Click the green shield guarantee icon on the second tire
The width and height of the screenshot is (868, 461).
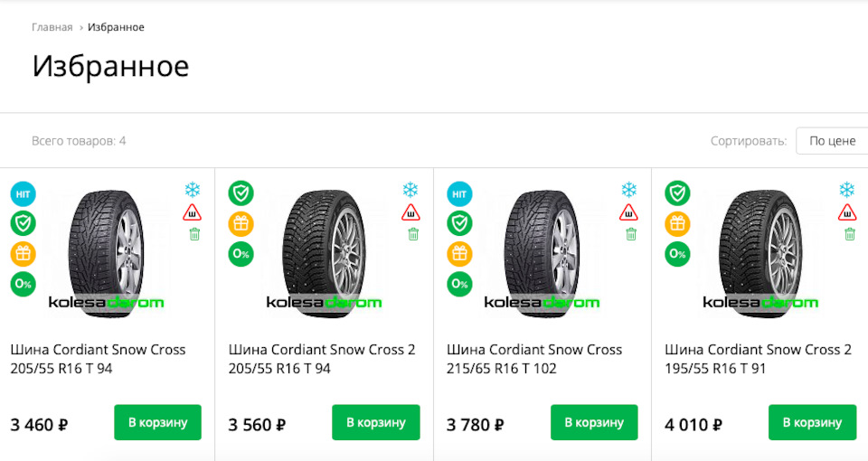tap(241, 193)
